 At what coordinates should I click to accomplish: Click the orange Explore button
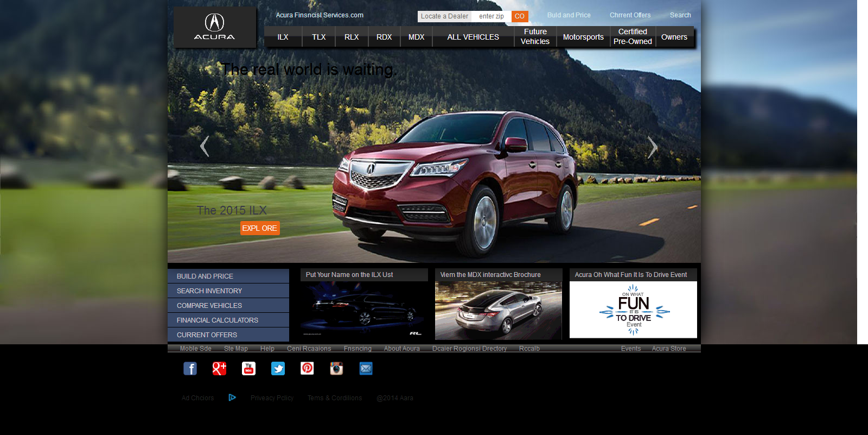click(260, 228)
